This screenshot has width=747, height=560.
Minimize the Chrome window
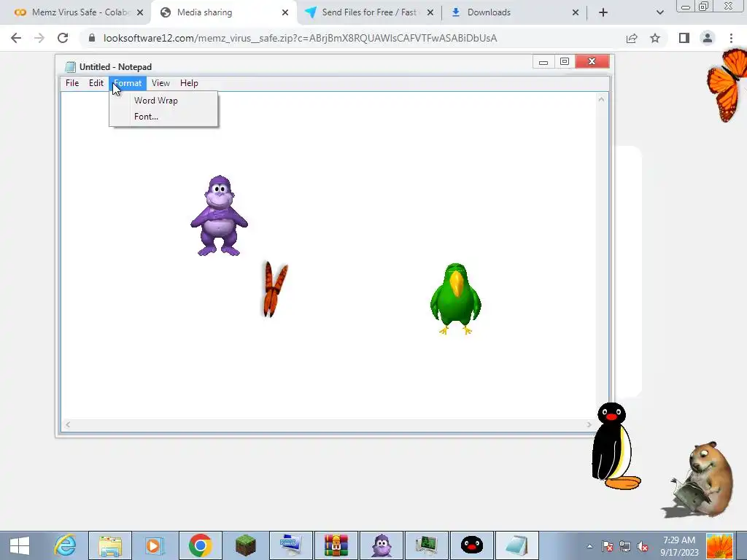point(686,7)
